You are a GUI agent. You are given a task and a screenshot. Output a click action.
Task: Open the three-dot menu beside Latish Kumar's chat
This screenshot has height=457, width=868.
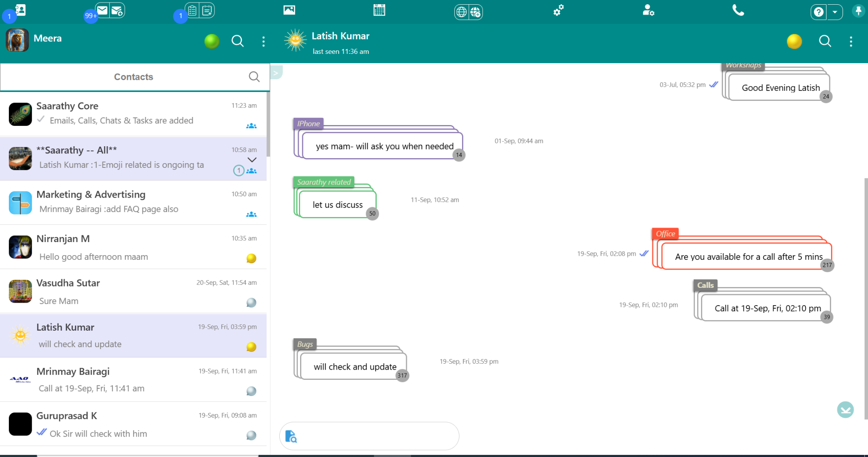[851, 41]
